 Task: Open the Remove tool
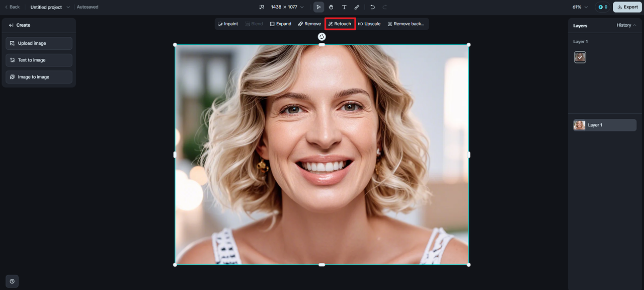(309, 24)
